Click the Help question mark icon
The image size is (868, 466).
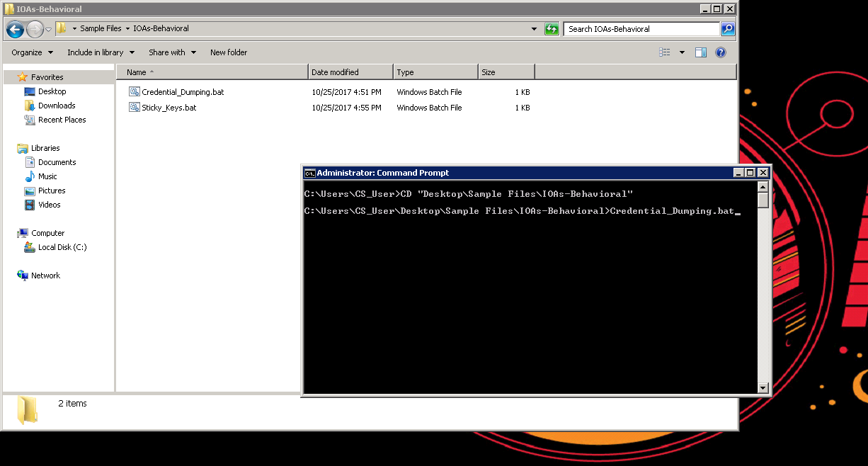721,52
